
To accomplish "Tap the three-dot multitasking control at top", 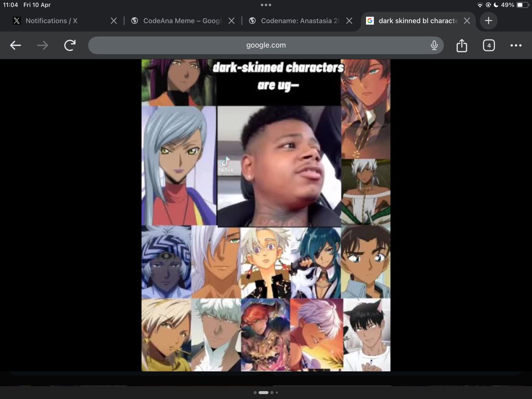I will coord(266,5).
